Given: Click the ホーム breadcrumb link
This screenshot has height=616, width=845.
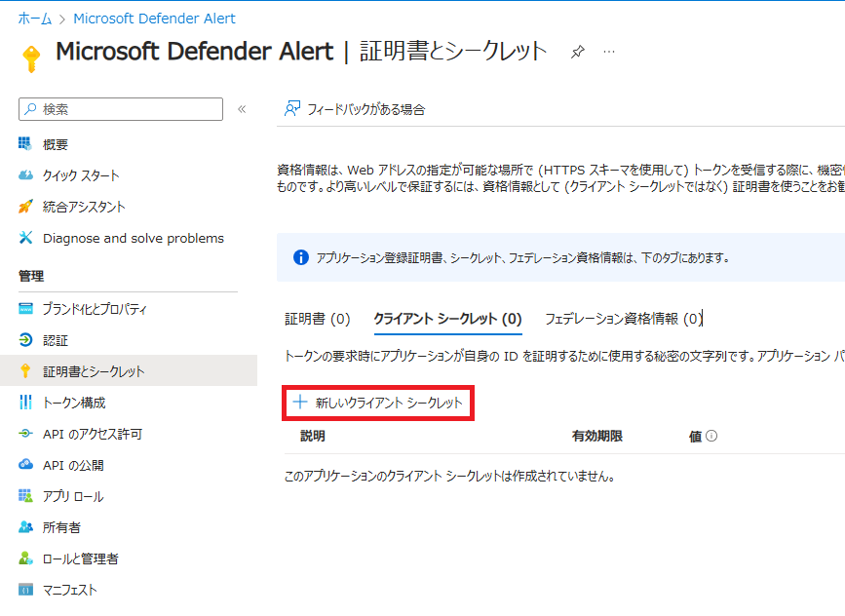Looking at the screenshot, I should point(34,19).
